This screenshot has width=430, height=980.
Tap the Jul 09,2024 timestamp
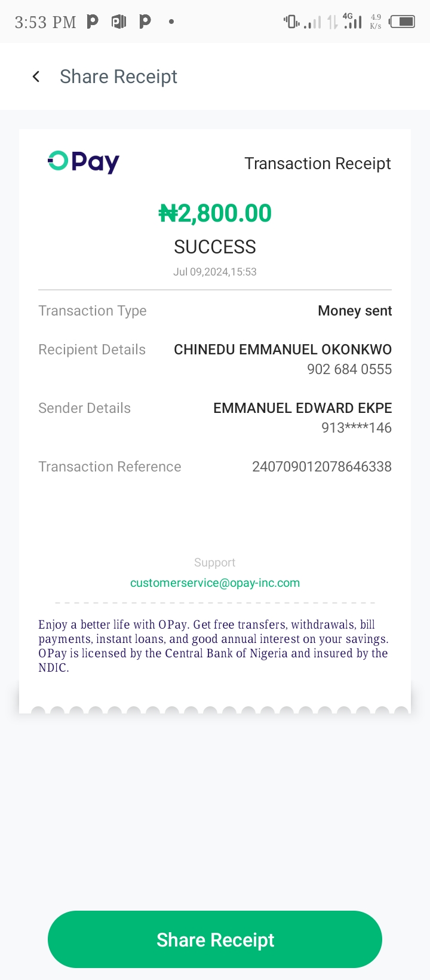(215, 272)
